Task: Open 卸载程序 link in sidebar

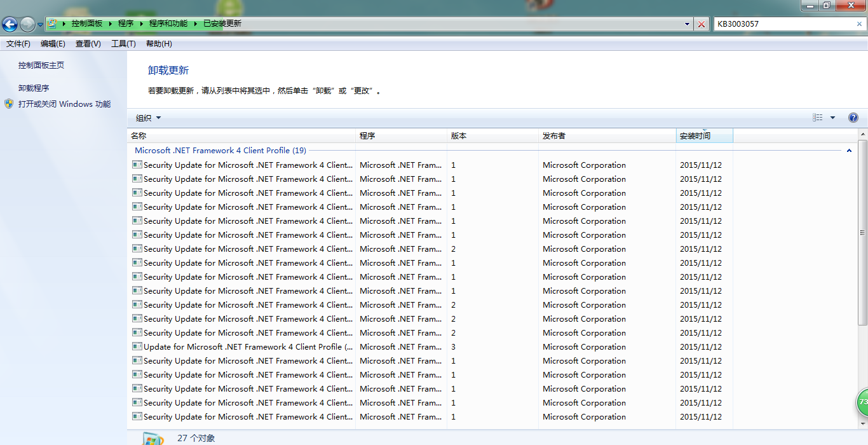Action: click(34, 88)
